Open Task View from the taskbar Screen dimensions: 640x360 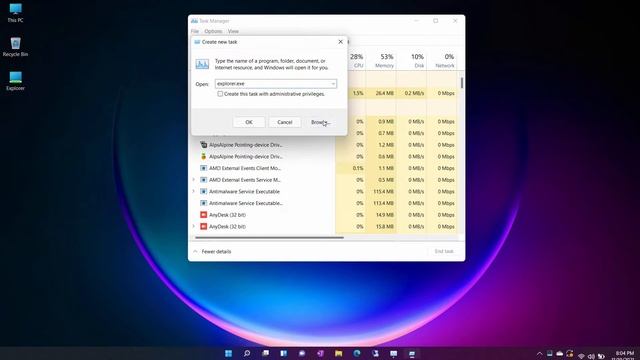pyautogui.click(x=265, y=353)
